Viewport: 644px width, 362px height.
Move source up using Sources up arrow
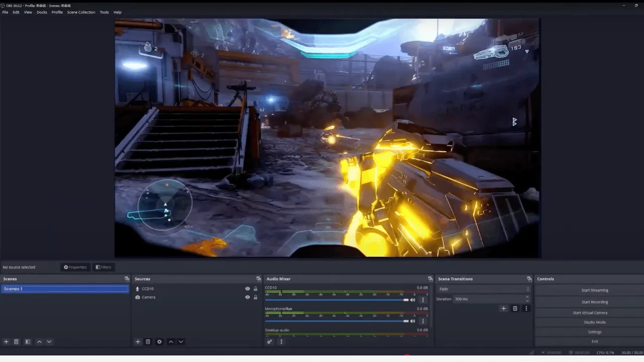pos(171,341)
